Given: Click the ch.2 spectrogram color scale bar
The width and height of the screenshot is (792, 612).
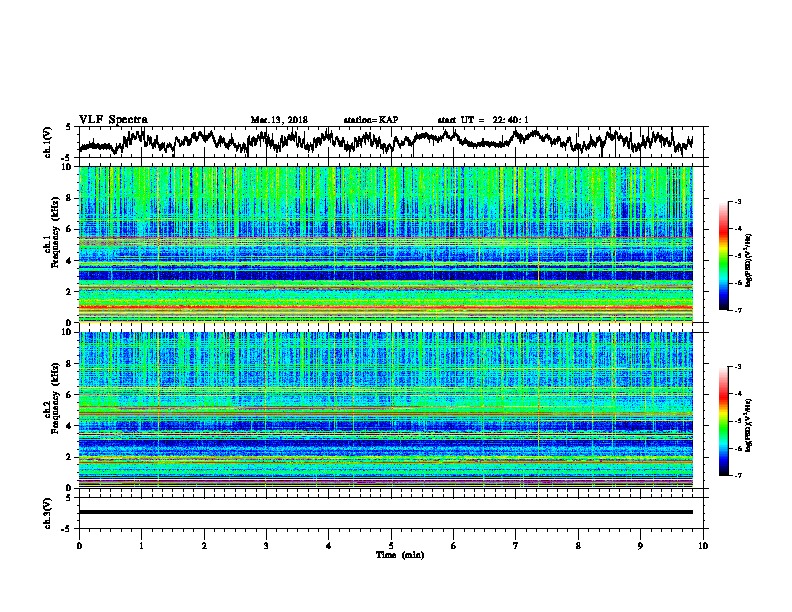Looking at the screenshot, I should 724,421.
